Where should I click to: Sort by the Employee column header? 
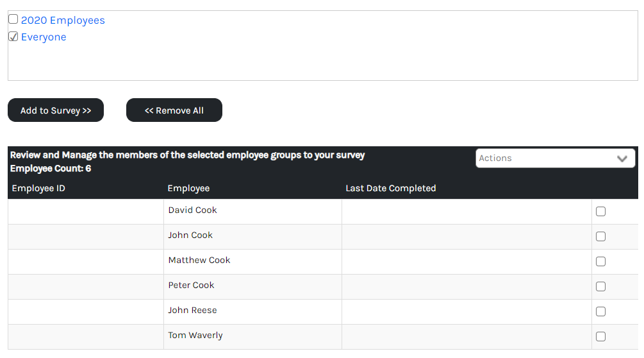click(188, 189)
